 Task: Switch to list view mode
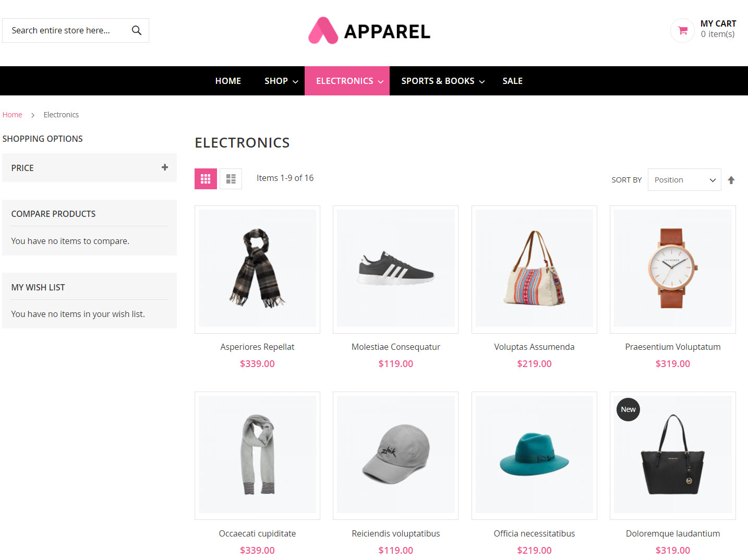[x=231, y=179]
